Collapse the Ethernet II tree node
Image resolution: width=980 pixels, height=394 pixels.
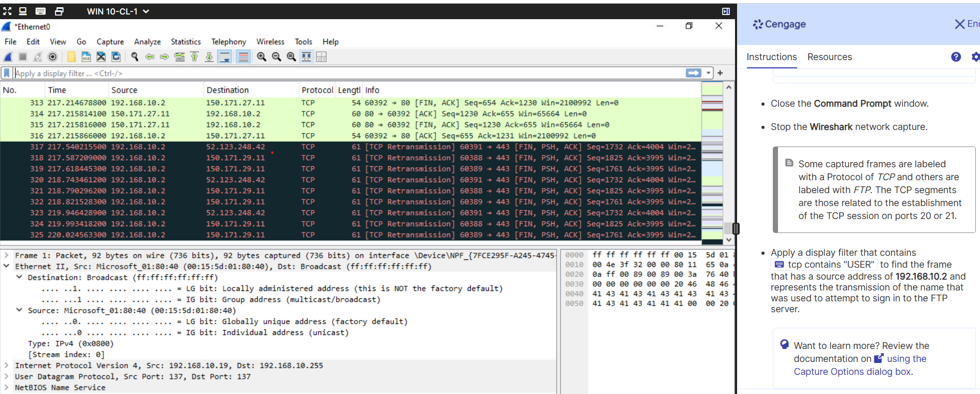6,266
